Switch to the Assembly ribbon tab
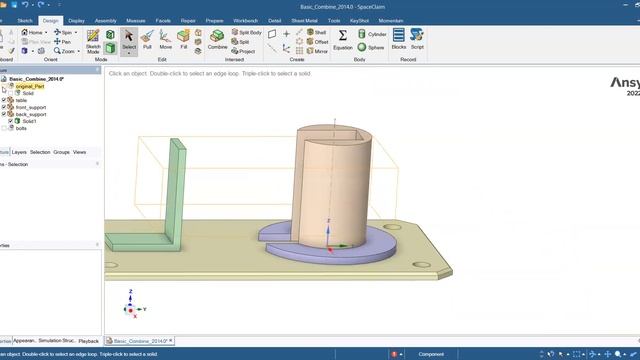The width and height of the screenshot is (640, 360). point(106,20)
